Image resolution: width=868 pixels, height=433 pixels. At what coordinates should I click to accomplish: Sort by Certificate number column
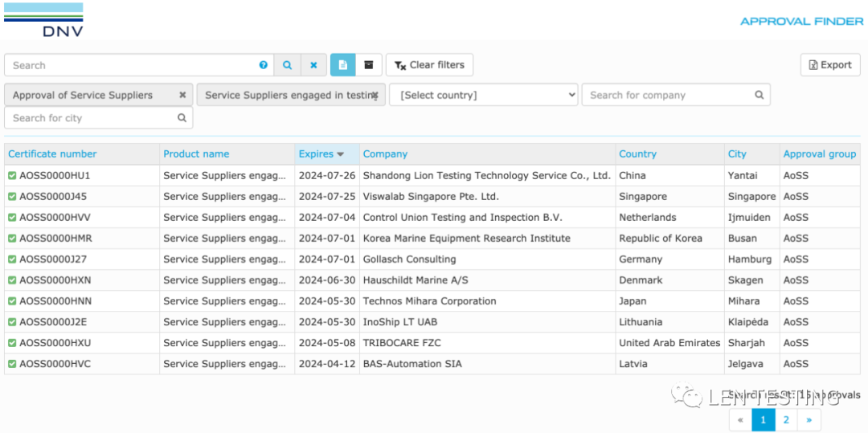52,153
